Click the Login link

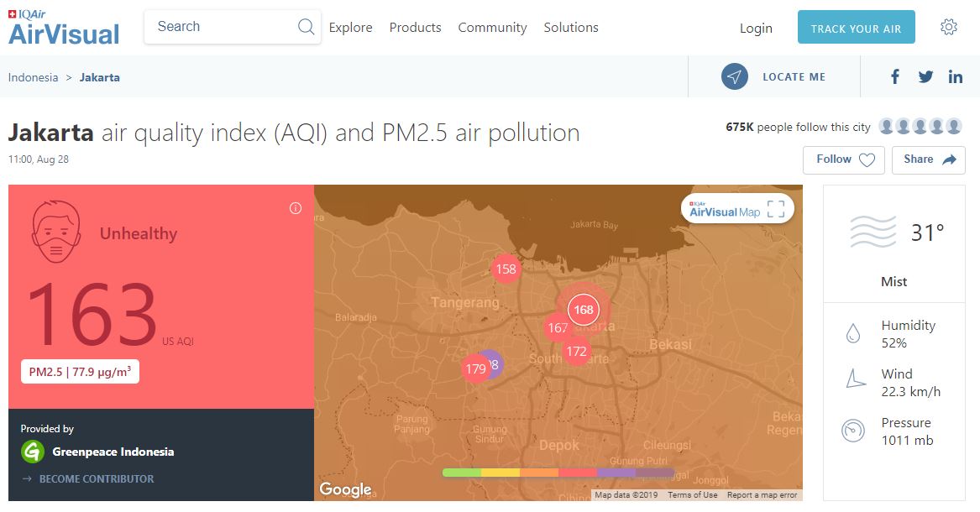point(756,29)
